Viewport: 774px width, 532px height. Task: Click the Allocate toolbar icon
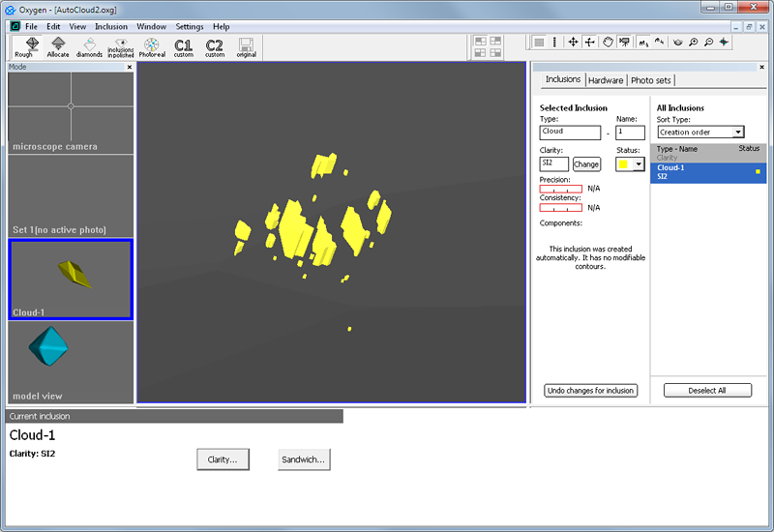coord(58,47)
